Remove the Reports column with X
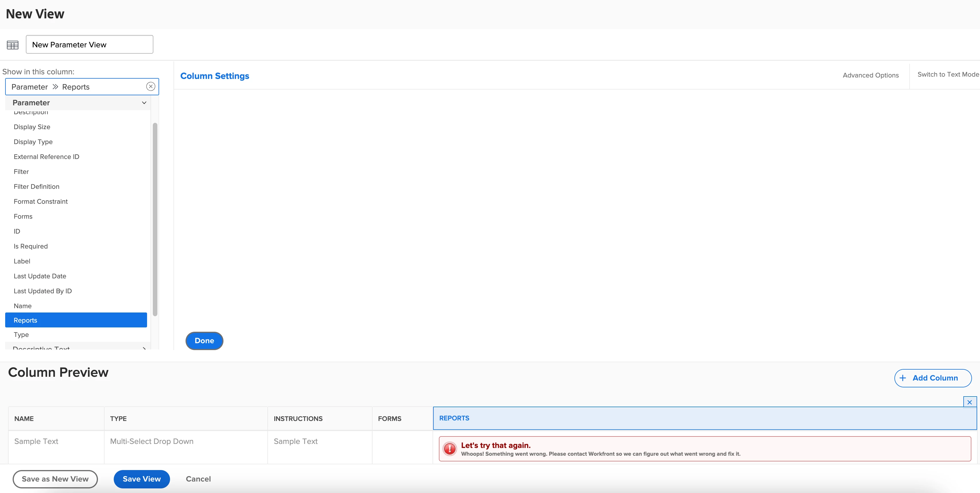 tap(969, 402)
